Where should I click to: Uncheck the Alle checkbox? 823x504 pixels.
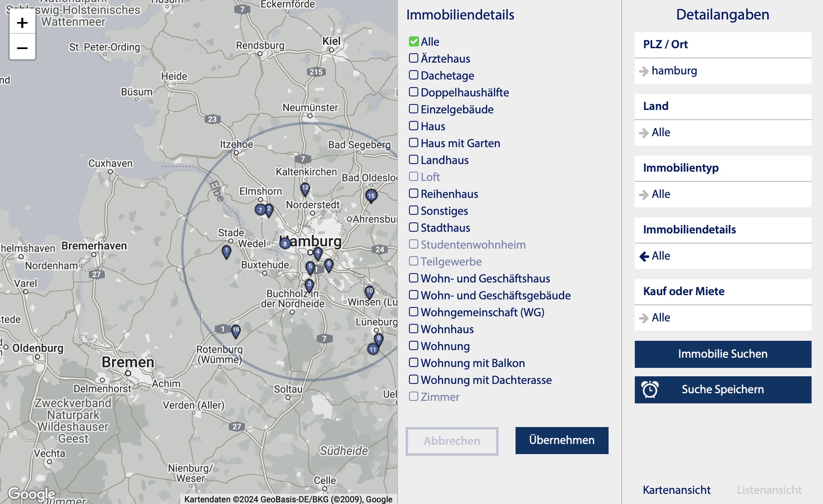414,41
